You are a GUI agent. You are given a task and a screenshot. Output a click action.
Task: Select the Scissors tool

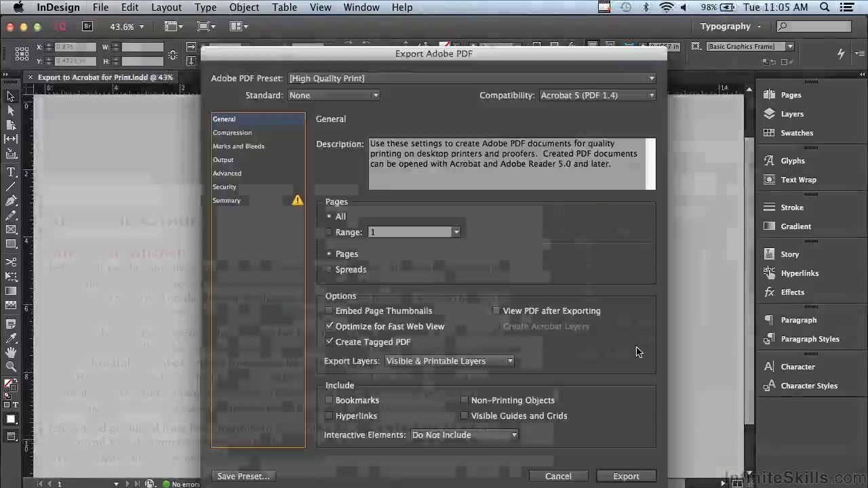[11, 262]
